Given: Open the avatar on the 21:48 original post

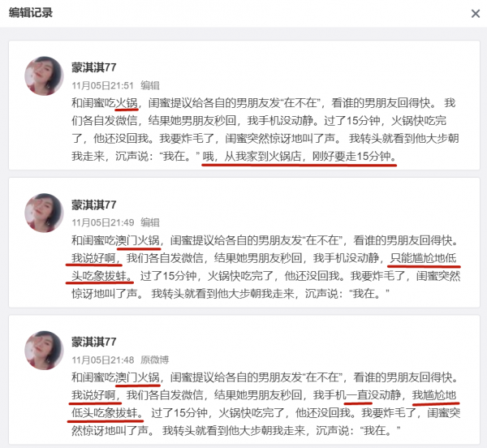Looking at the screenshot, I should [44, 351].
